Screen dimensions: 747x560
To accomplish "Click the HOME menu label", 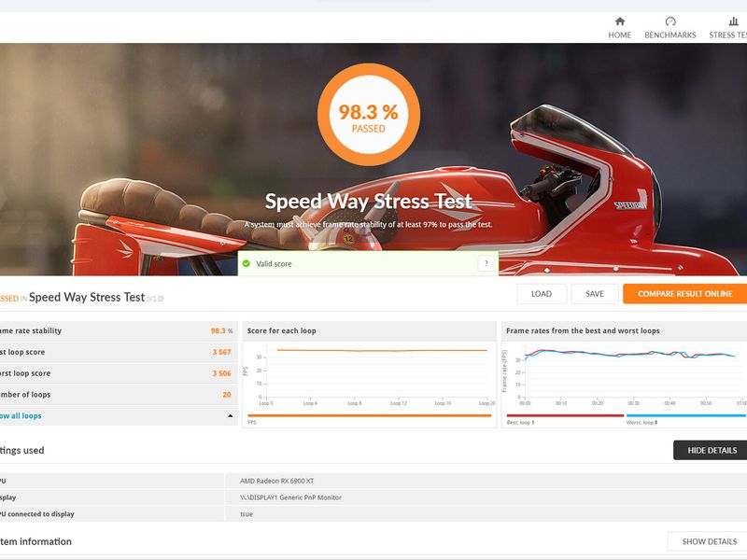I will (619, 35).
